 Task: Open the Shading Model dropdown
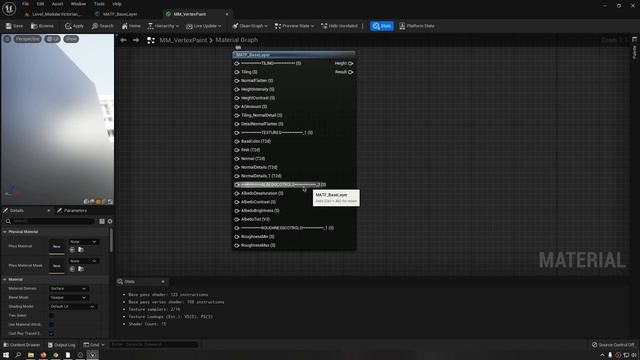(x=73, y=307)
